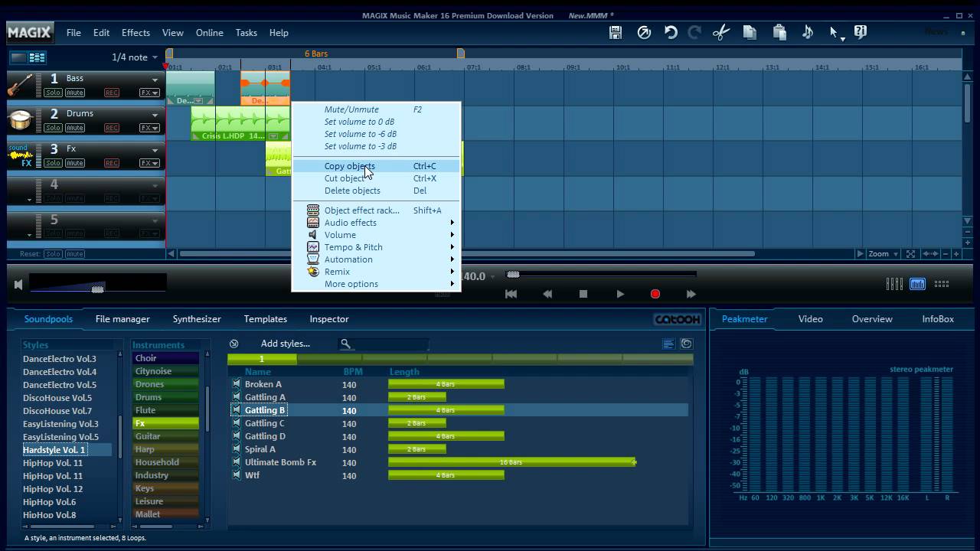
Task: Click the playback position slider handle
Action: click(x=513, y=275)
